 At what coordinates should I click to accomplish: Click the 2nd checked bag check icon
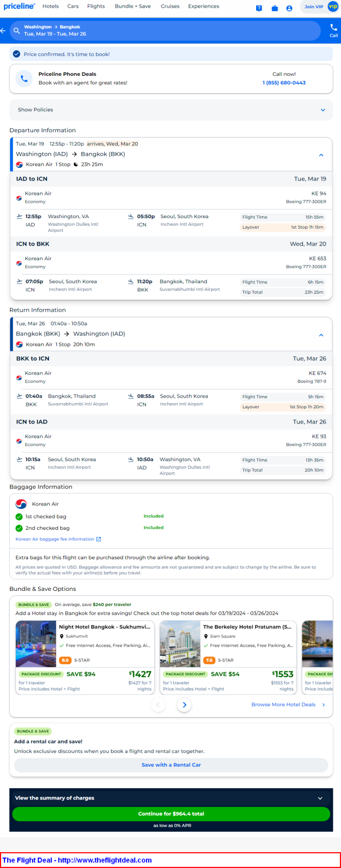19,528
